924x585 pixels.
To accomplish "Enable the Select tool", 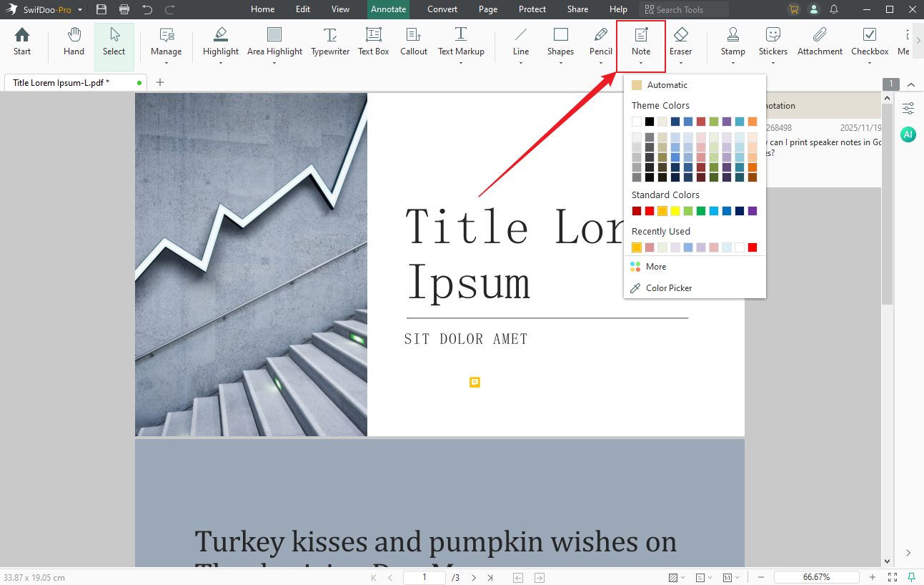I will (x=114, y=41).
